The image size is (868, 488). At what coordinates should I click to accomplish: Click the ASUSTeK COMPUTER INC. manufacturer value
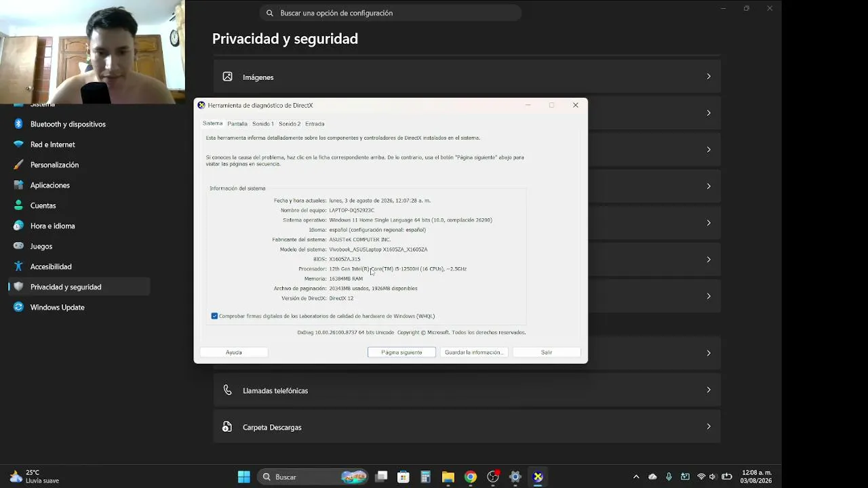pyautogui.click(x=359, y=239)
